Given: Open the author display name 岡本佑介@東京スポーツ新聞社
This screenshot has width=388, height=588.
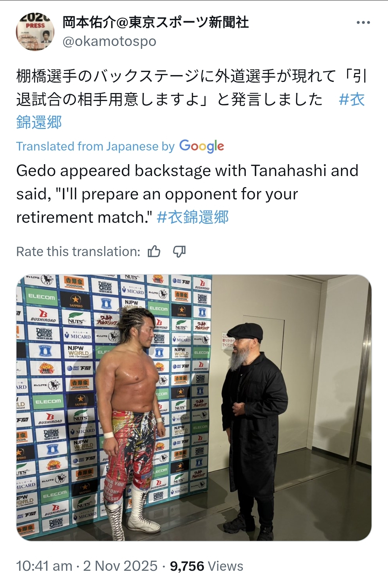Looking at the screenshot, I should 156,22.
